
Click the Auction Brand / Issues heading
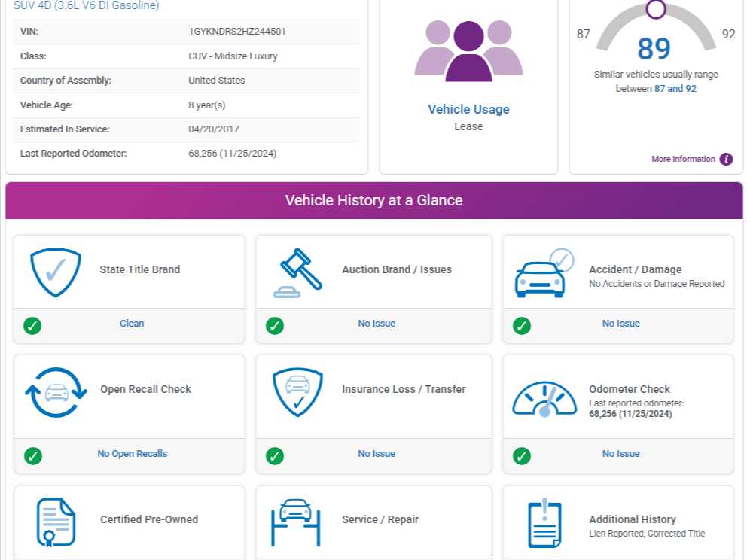(x=397, y=269)
